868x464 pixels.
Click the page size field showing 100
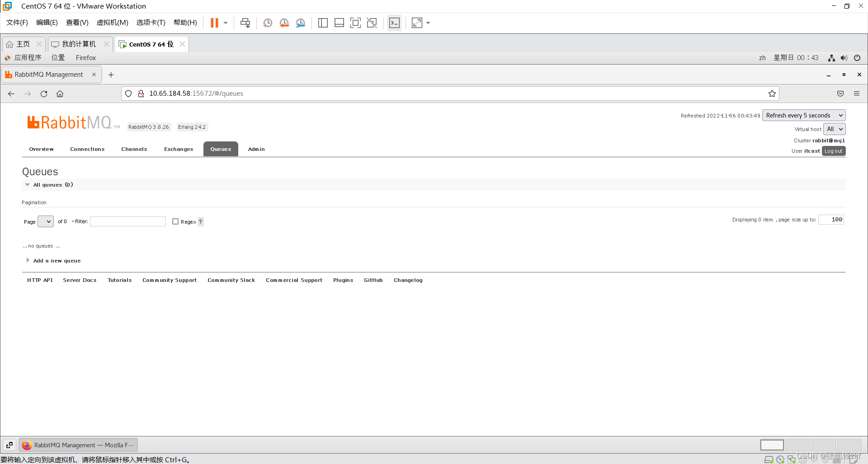831,220
